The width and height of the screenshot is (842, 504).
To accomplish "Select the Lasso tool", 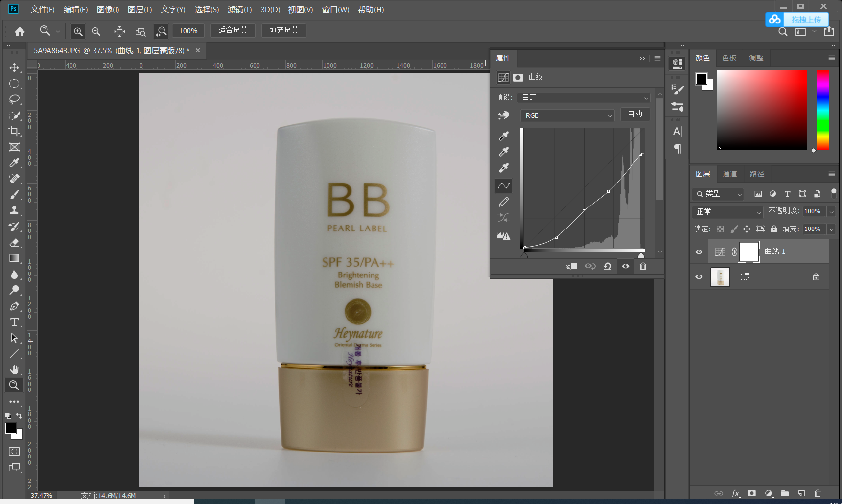I will click(14, 99).
